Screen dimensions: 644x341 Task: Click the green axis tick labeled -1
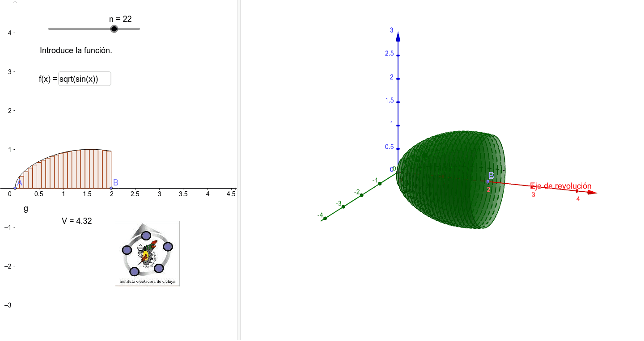pos(379,184)
